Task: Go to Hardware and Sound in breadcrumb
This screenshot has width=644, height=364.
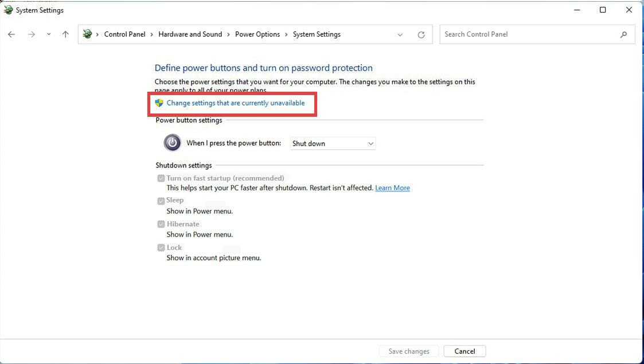Action: click(190, 34)
